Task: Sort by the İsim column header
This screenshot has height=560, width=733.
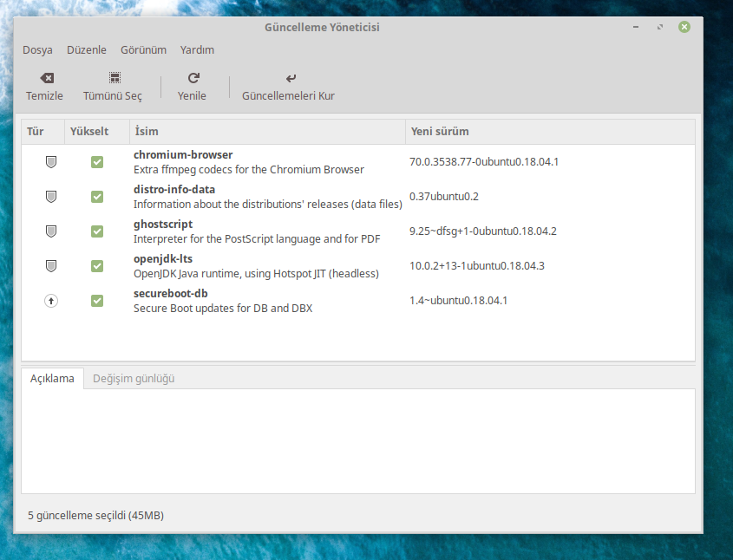Action: pyautogui.click(x=267, y=131)
